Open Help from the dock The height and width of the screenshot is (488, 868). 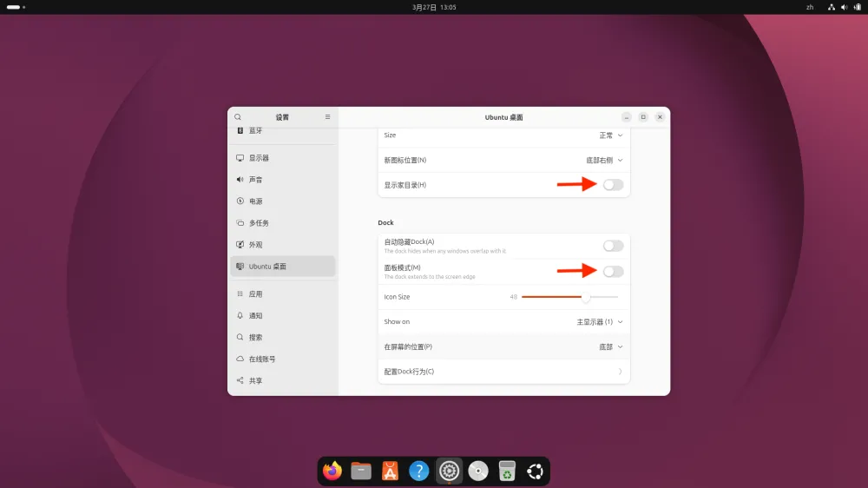419,471
